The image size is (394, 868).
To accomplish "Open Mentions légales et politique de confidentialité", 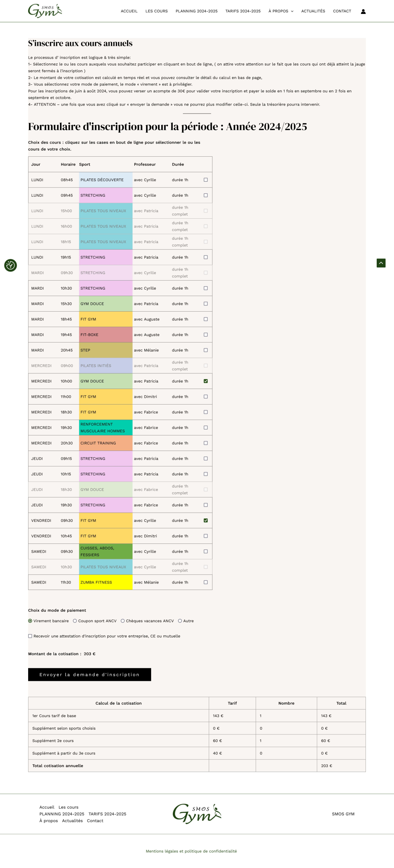I will coord(191,851).
